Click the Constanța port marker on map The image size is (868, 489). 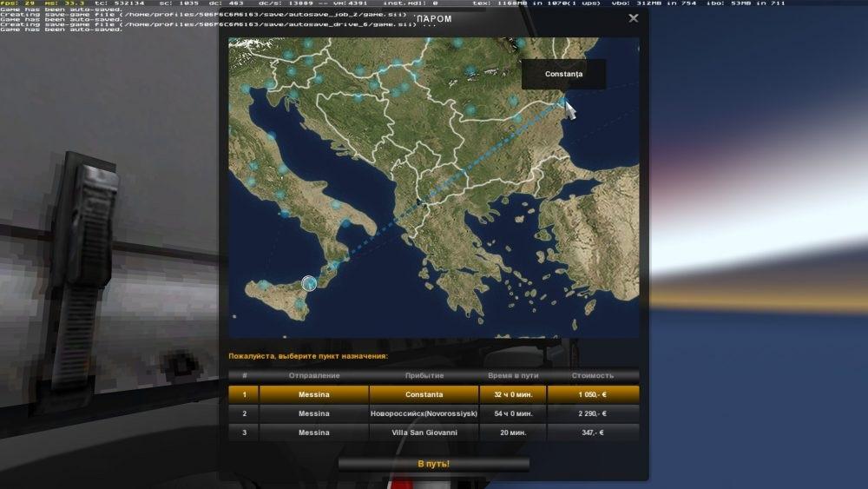coord(562,102)
